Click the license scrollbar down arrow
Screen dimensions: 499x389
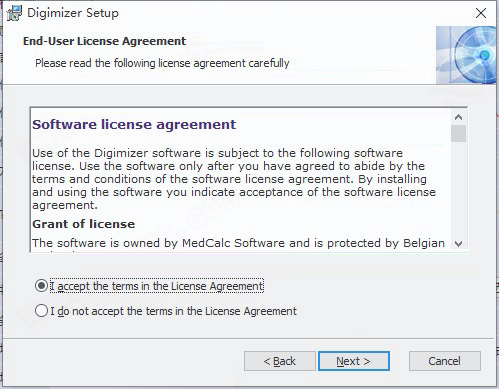pyautogui.click(x=459, y=244)
